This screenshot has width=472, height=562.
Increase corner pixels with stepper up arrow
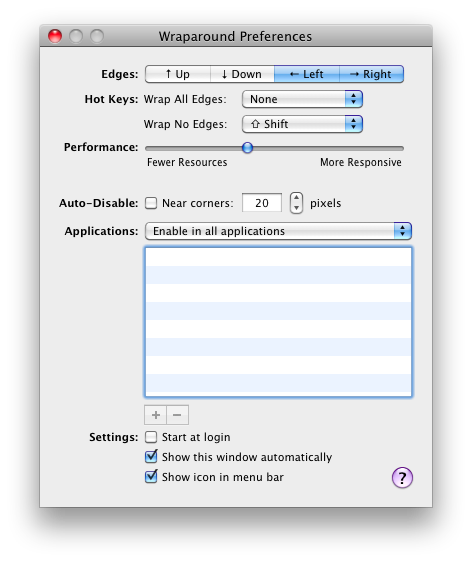(296, 198)
